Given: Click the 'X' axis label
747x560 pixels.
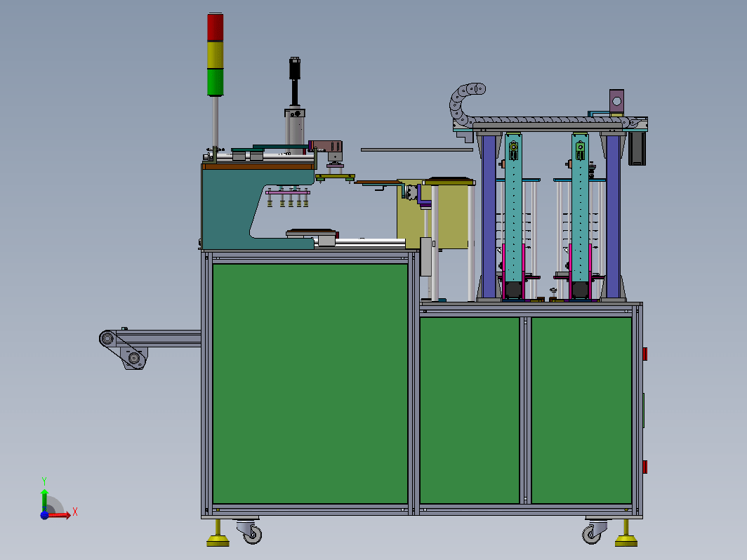Looking at the screenshot, I should [x=75, y=512].
